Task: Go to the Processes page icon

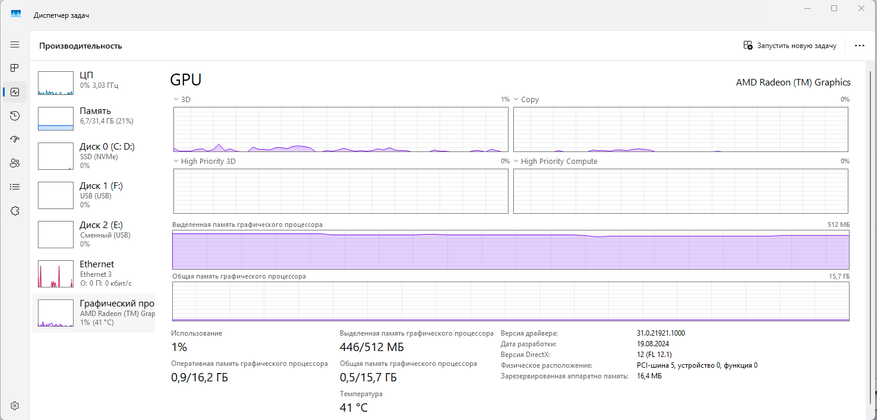Action: (x=15, y=68)
